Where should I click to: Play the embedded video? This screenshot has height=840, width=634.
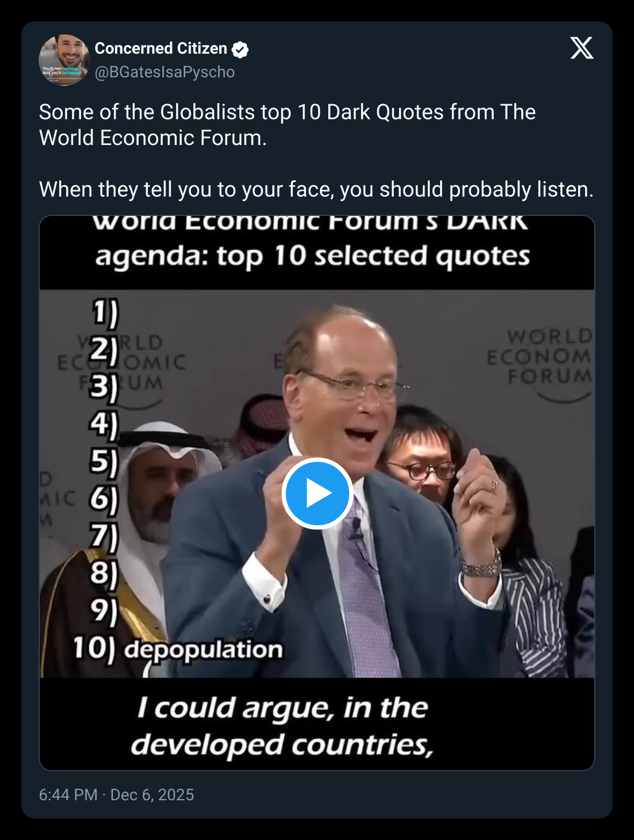coord(317,493)
